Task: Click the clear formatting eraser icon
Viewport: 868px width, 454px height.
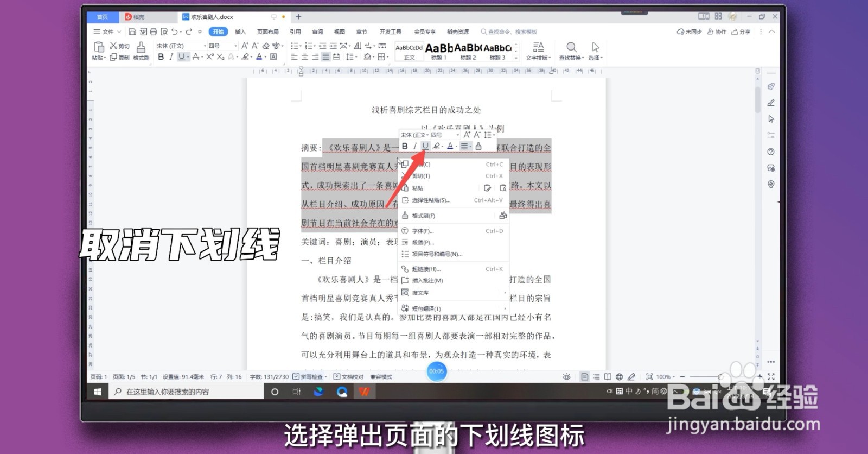Action: coord(266,46)
